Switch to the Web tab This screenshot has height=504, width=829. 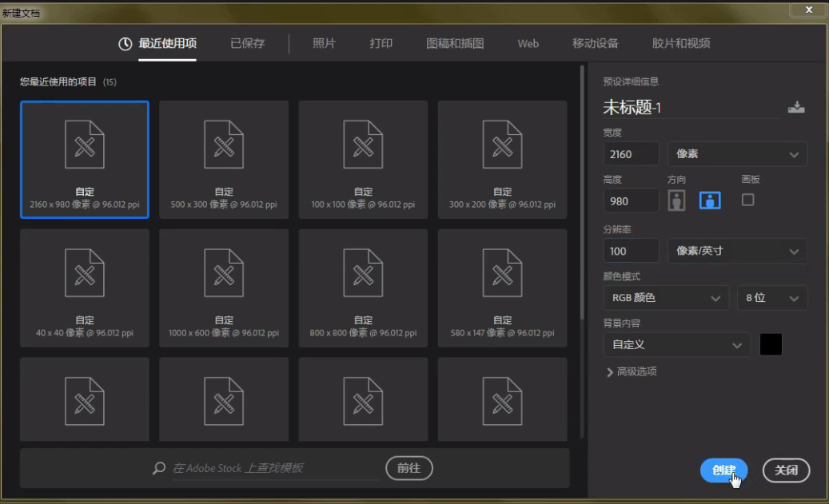coord(527,44)
